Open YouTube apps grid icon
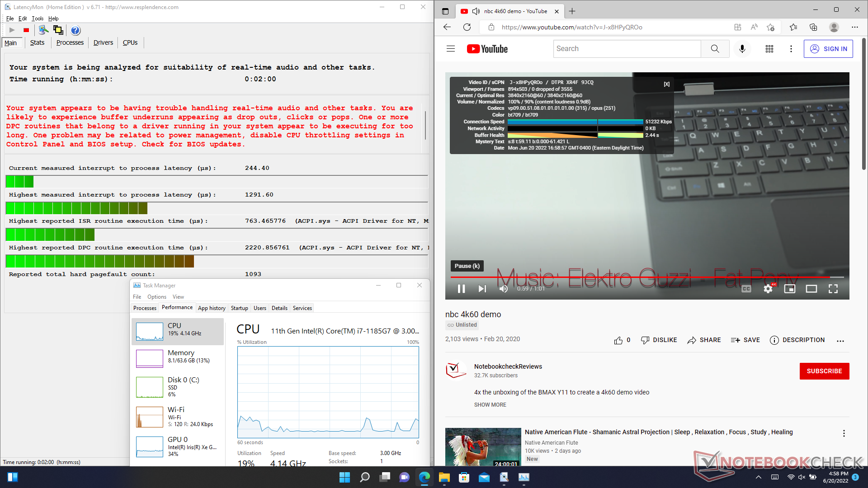The width and height of the screenshot is (868, 488). click(x=769, y=49)
